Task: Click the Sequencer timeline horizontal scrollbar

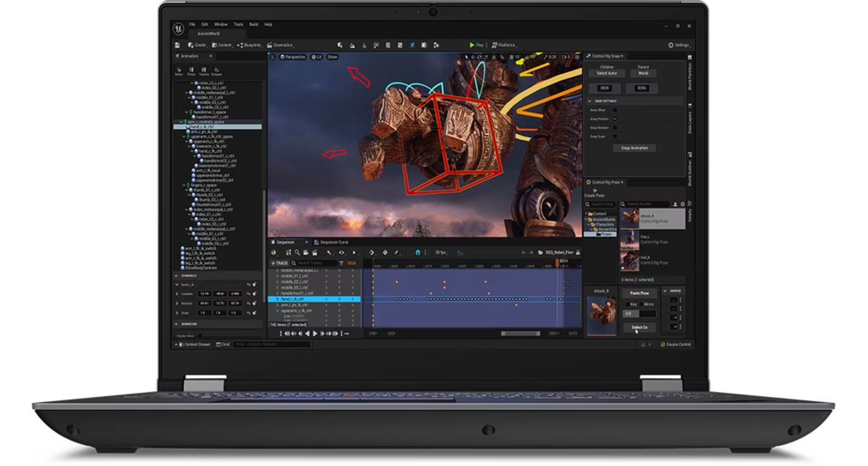Action: point(520,334)
